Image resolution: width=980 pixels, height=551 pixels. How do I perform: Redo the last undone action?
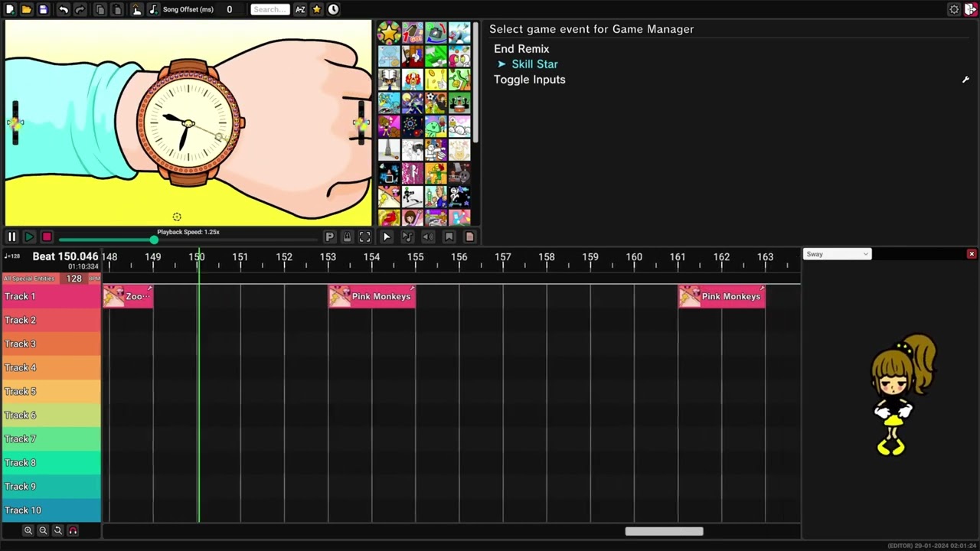coord(80,9)
